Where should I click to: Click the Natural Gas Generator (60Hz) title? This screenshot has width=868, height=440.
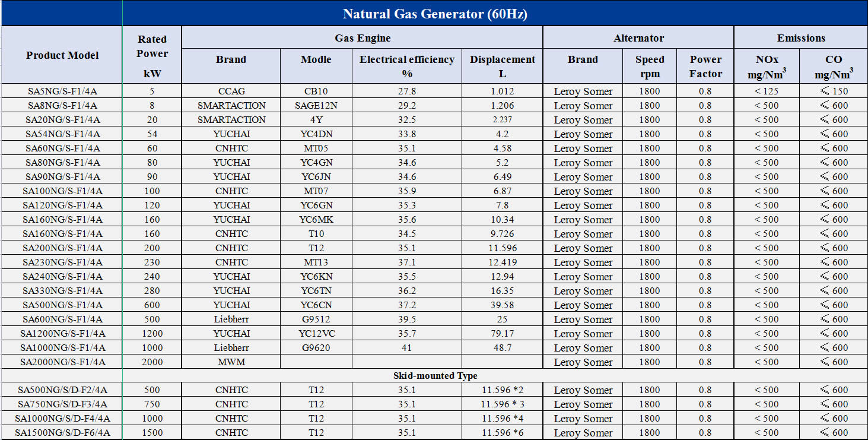coord(435,14)
